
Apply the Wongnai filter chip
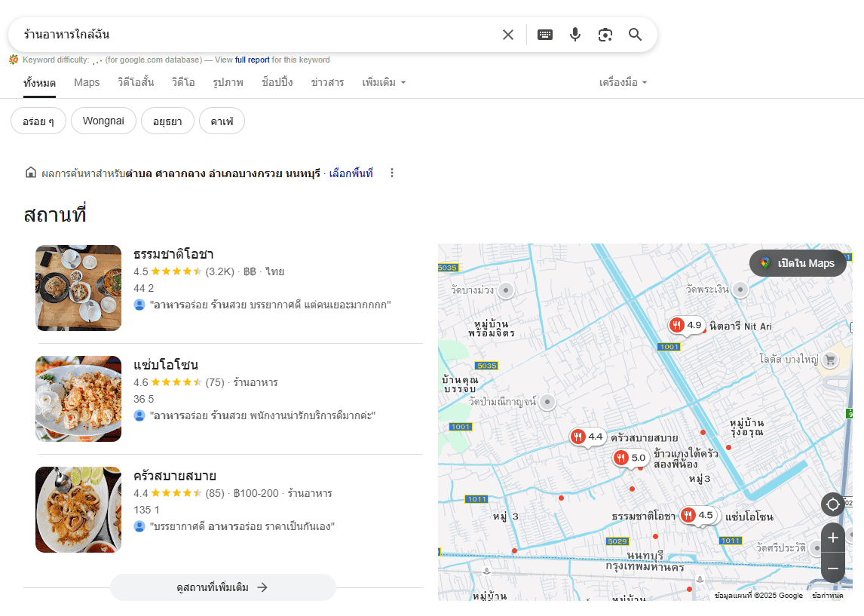pyautogui.click(x=103, y=121)
